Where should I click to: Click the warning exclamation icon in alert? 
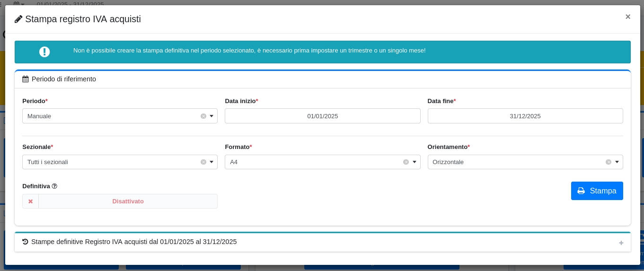coord(44,52)
